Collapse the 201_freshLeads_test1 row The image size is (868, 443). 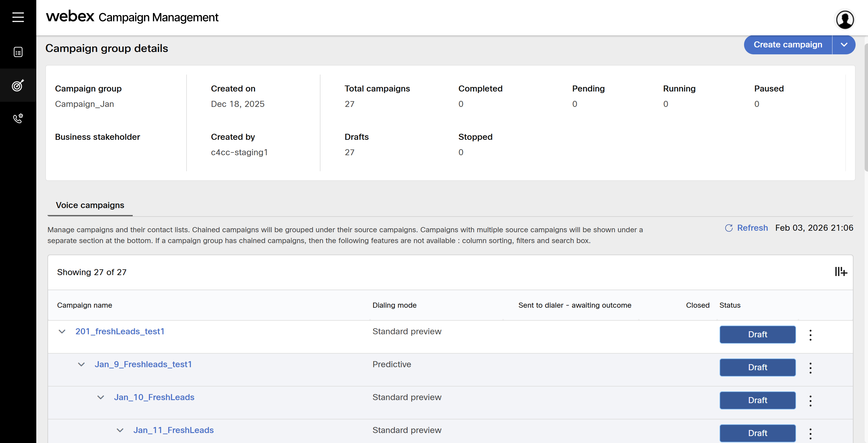(62, 332)
